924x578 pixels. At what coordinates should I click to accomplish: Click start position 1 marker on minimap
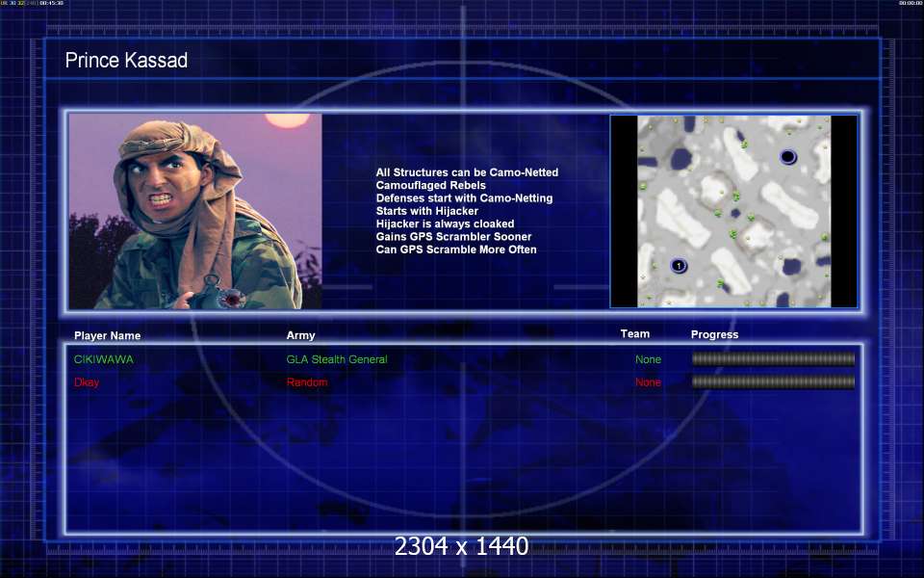click(678, 266)
